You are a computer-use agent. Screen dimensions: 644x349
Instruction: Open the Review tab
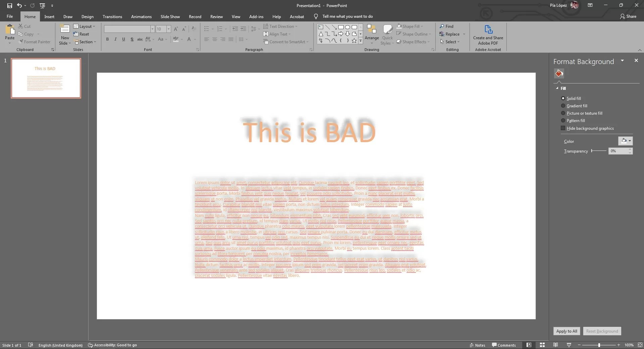216,16
